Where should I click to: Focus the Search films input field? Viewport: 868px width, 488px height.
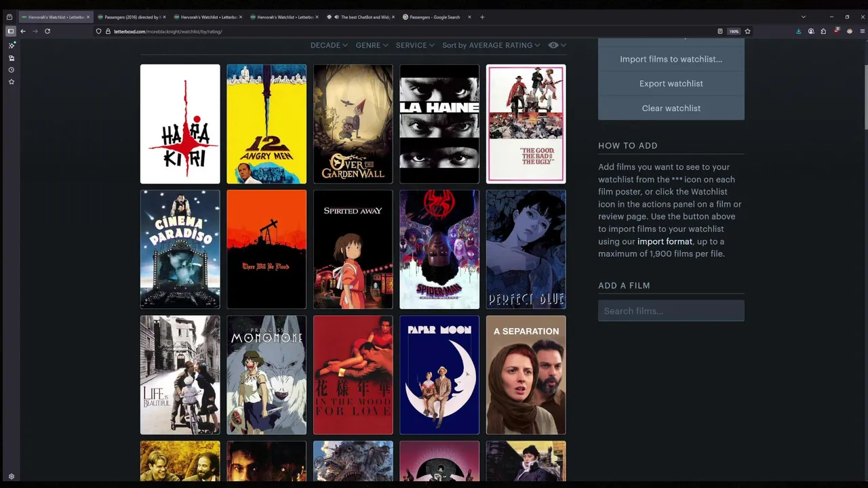671,311
